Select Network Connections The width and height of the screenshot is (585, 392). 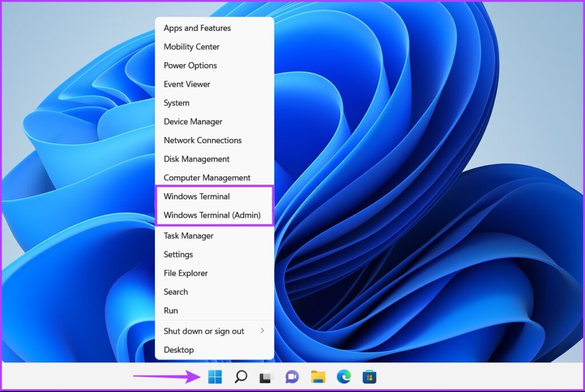pyautogui.click(x=202, y=140)
